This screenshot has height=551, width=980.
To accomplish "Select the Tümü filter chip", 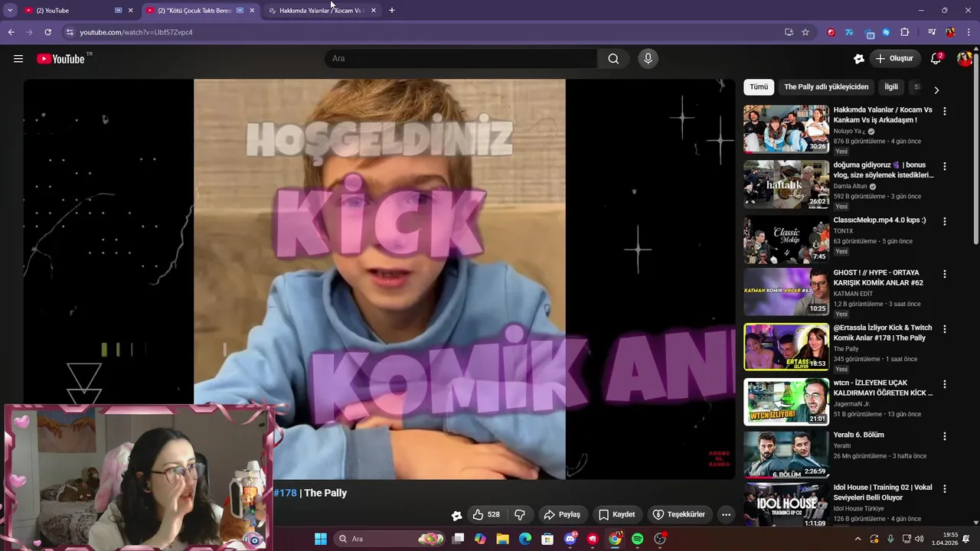I will point(759,87).
